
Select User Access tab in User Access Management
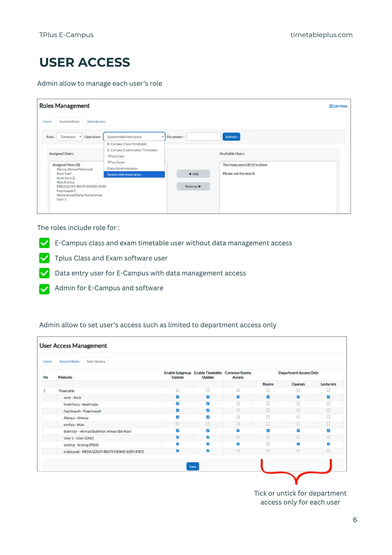[96, 362]
